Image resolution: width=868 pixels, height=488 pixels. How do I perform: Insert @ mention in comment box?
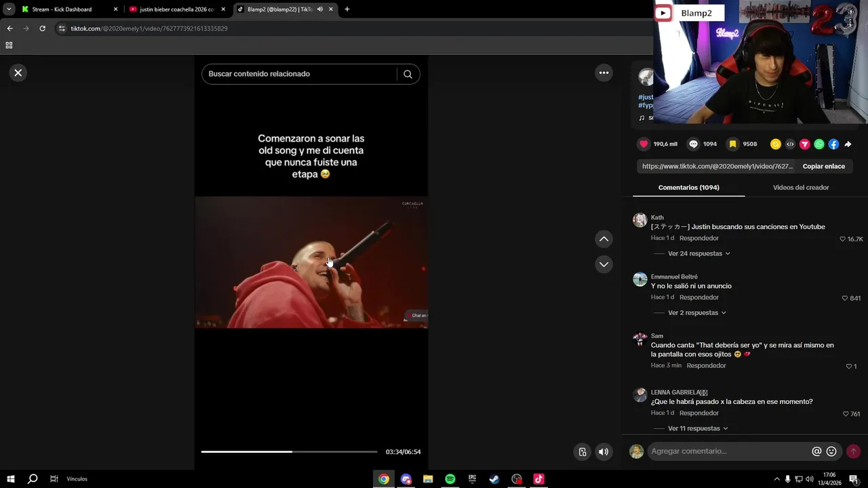click(x=816, y=451)
